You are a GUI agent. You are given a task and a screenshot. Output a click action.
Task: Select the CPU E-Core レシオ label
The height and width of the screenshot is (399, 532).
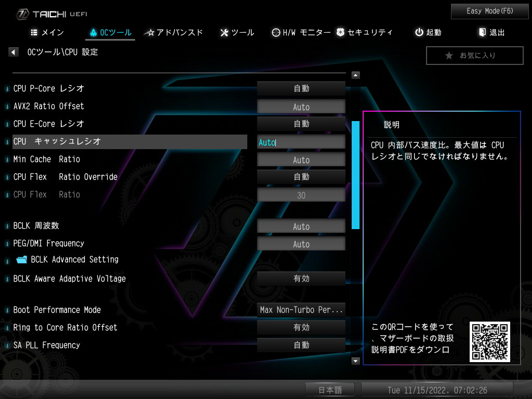(48, 124)
